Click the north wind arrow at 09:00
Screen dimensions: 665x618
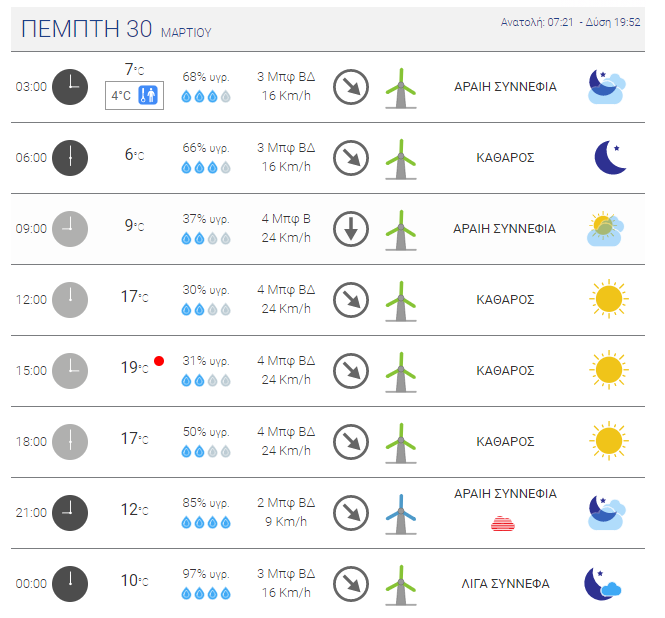tap(351, 229)
